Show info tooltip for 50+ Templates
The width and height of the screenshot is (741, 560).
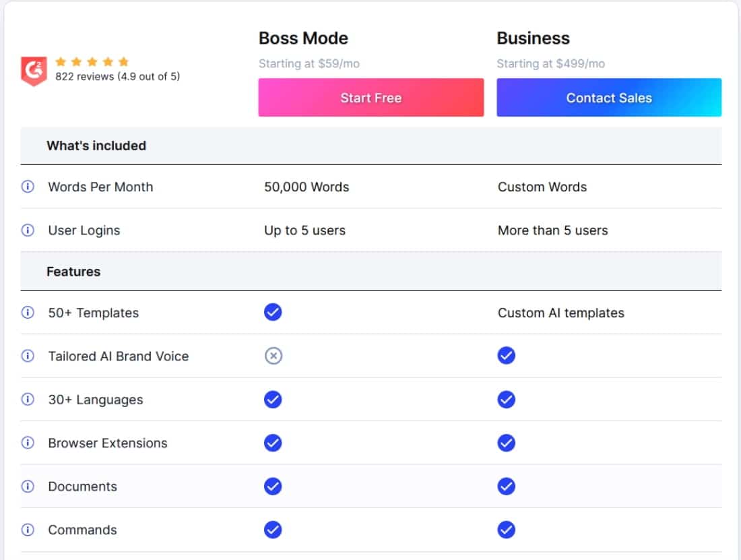click(x=28, y=313)
